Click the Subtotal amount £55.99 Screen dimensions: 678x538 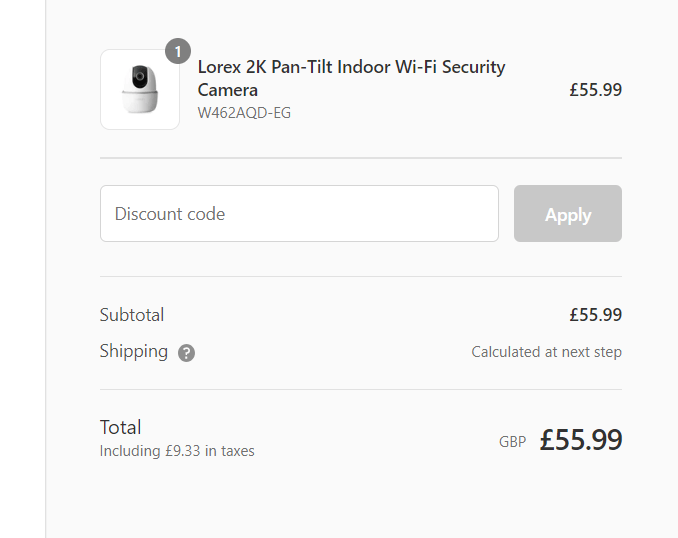point(595,315)
